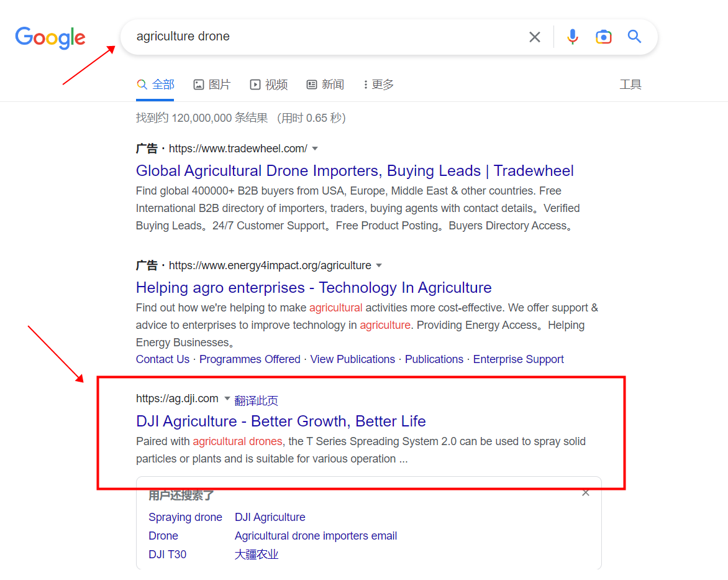
Task: Search for DJI T30 suggestion
Action: tap(167, 555)
